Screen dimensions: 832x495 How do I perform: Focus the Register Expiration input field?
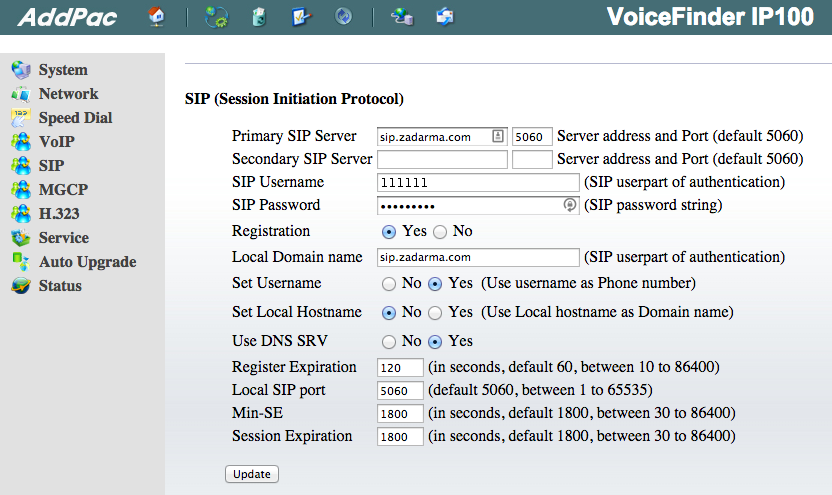coord(400,367)
